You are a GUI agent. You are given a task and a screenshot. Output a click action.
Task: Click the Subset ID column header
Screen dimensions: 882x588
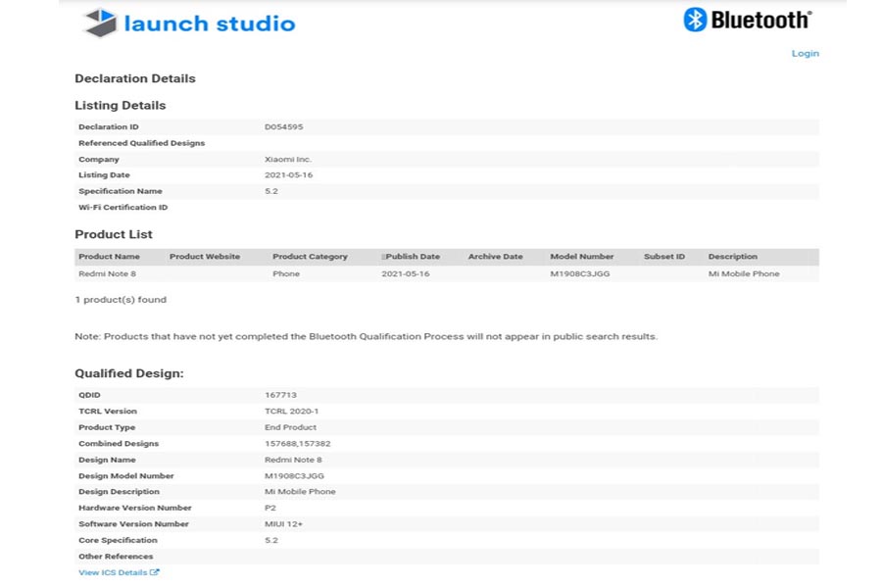(x=663, y=256)
